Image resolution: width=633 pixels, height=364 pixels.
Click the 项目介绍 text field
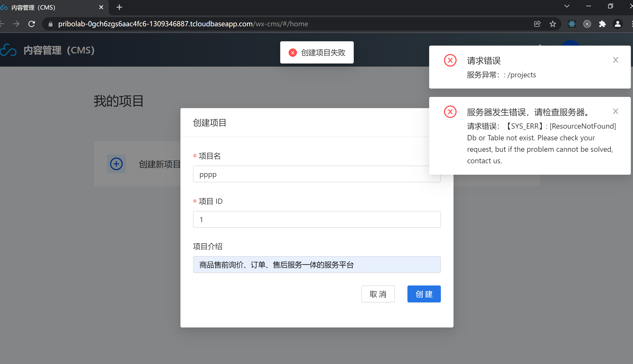pos(316,264)
